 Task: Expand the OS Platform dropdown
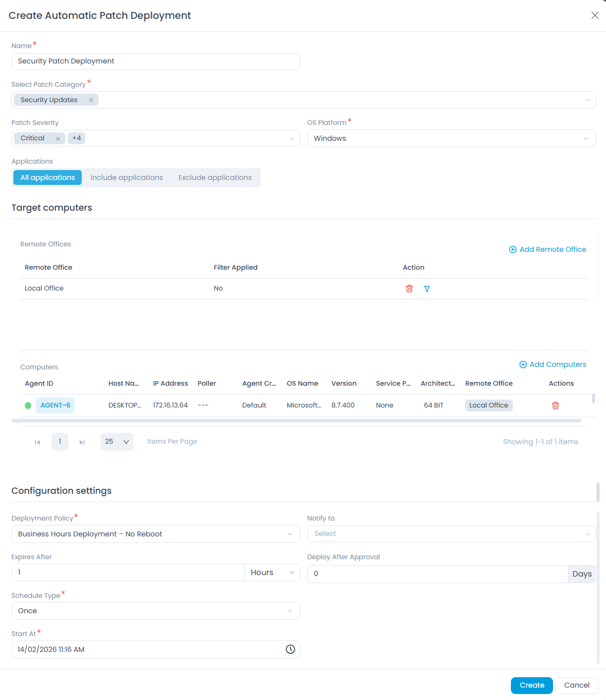[x=451, y=138]
